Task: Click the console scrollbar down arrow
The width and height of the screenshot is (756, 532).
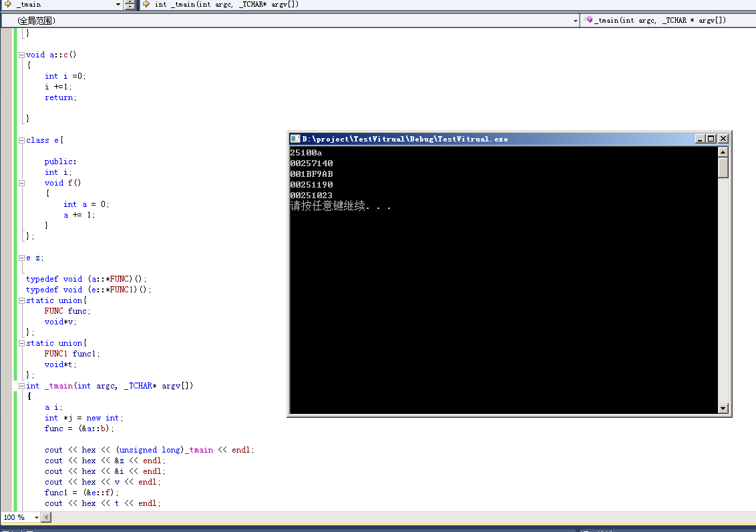Action: pyautogui.click(x=723, y=408)
